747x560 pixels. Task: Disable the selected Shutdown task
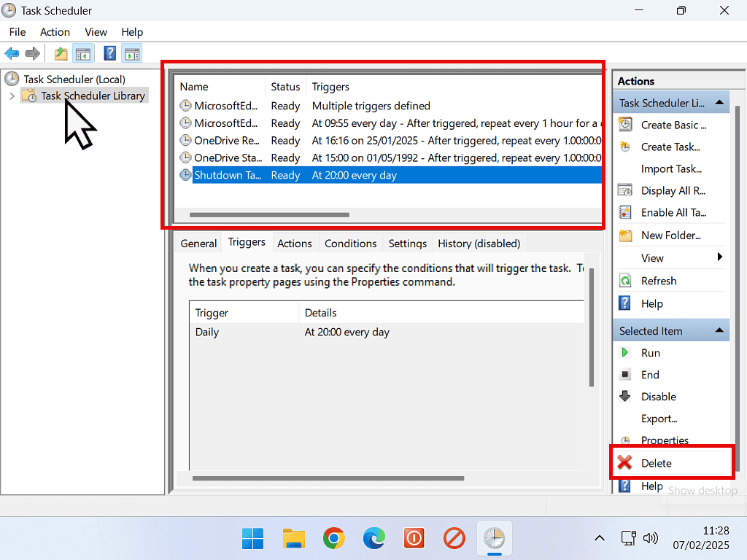tap(658, 397)
